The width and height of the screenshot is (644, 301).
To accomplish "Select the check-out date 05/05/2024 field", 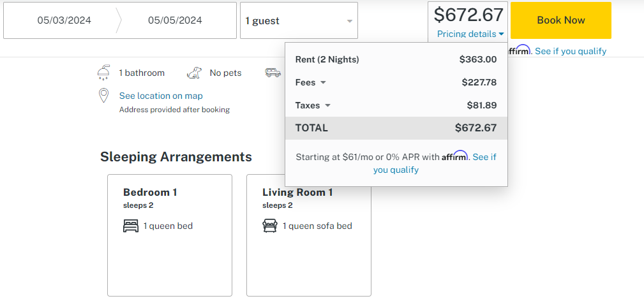I will coord(175,20).
